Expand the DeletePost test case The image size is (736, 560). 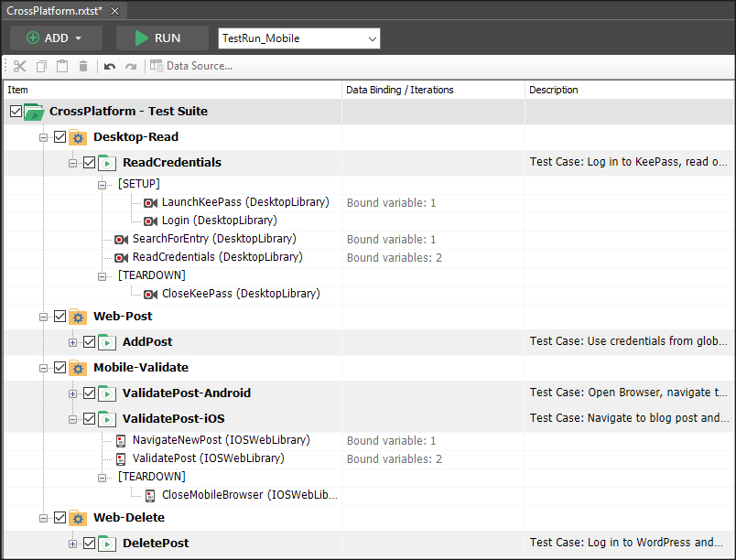tap(72, 544)
